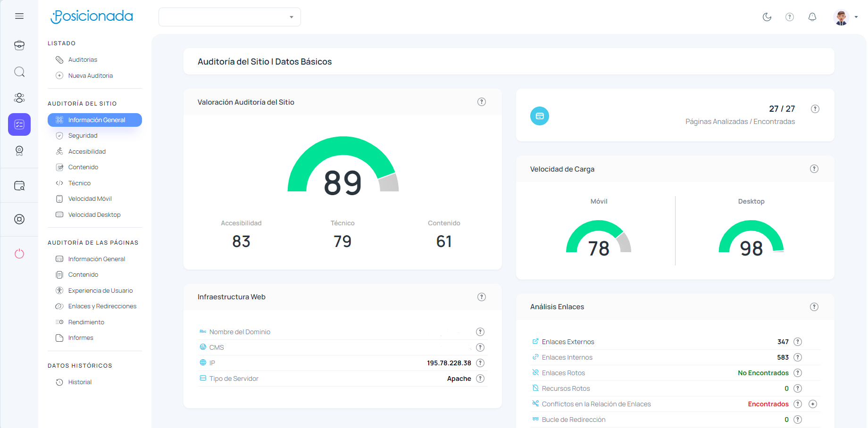This screenshot has width=868, height=428.
Task: Click help icon in IP row
Action: [x=480, y=363]
